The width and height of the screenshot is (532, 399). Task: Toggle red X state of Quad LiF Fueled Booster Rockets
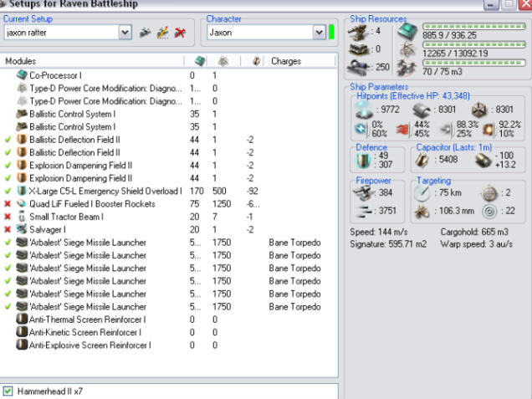[8, 204]
